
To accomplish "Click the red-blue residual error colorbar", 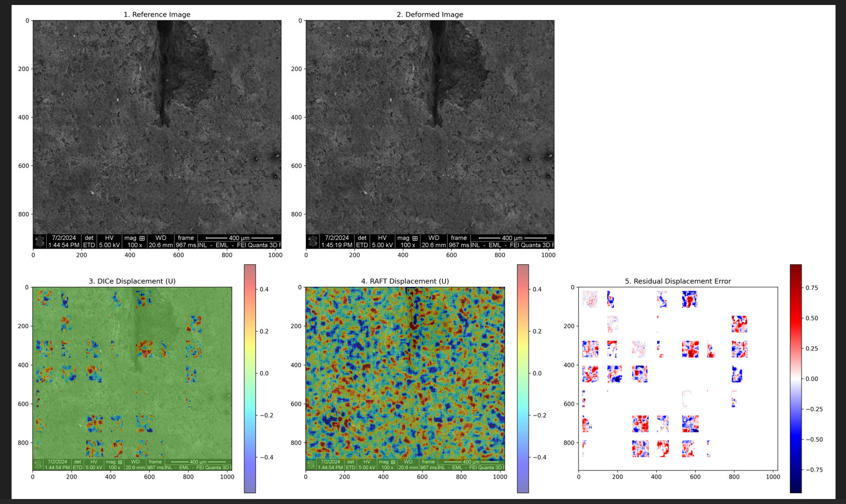I will (x=795, y=379).
